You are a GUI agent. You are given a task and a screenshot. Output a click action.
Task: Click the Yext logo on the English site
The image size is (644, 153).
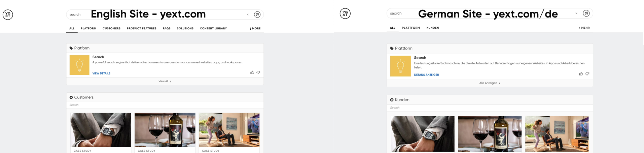pos(8,14)
